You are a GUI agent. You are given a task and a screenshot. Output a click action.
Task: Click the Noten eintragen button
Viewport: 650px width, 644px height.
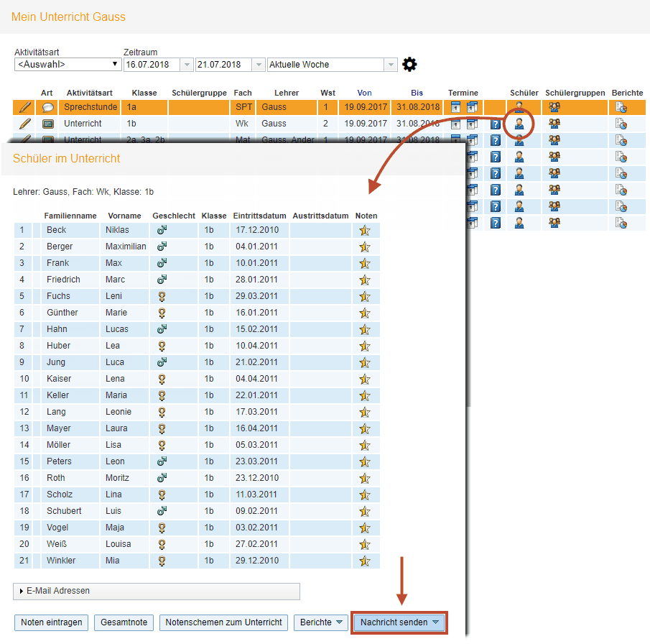pyautogui.click(x=52, y=622)
